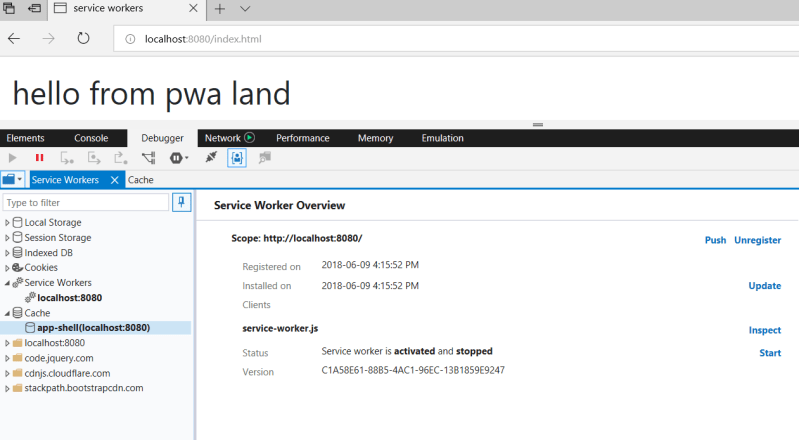Image resolution: width=799 pixels, height=440 pixels.
Task: Select Session Storage in the tree
Action: click(58, 238)
